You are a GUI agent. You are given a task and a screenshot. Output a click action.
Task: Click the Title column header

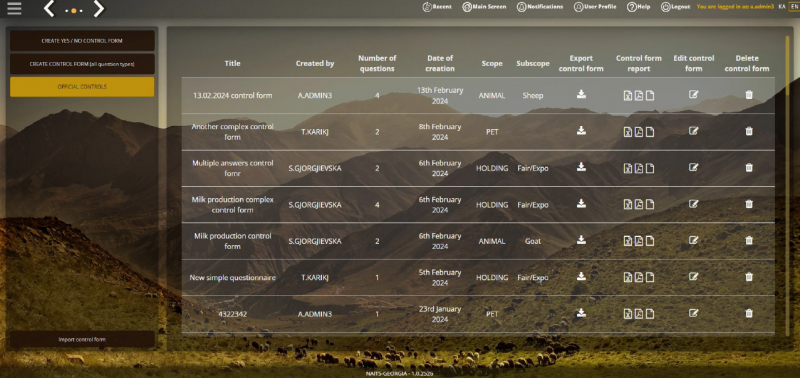(x=232, y=63)
